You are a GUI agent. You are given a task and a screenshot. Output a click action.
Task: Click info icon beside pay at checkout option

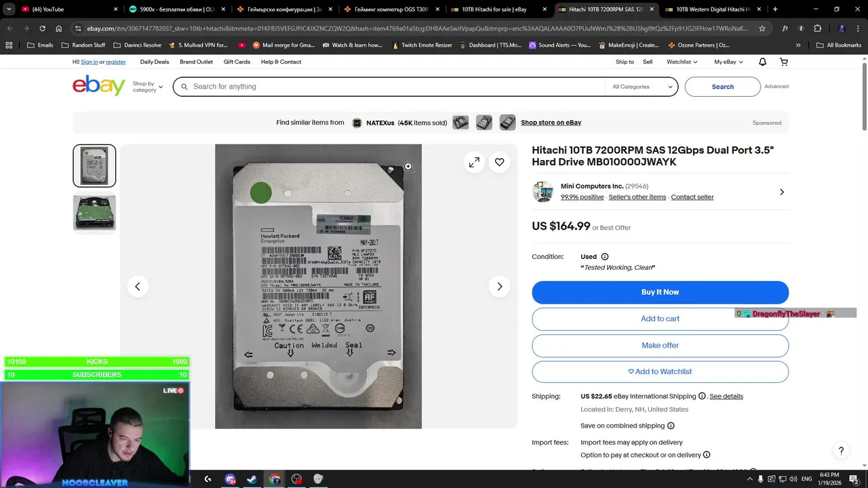point(707,455)
